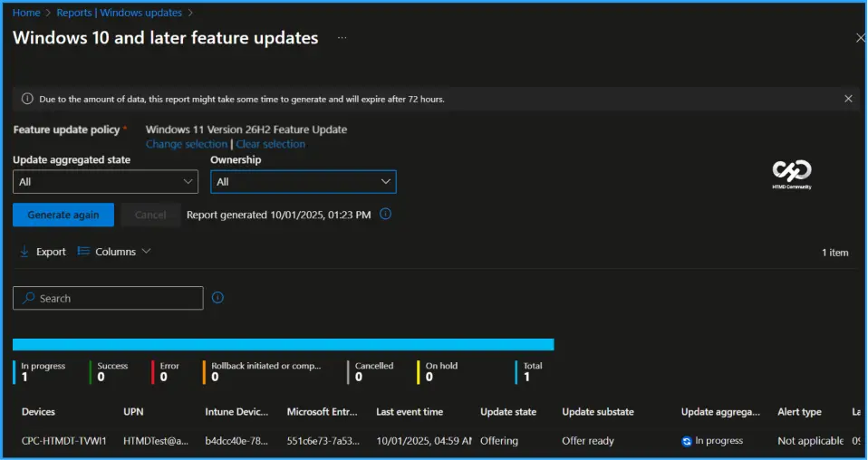Click the Columns list icon
The image size is (868, 460).
(x=83, y=251)
